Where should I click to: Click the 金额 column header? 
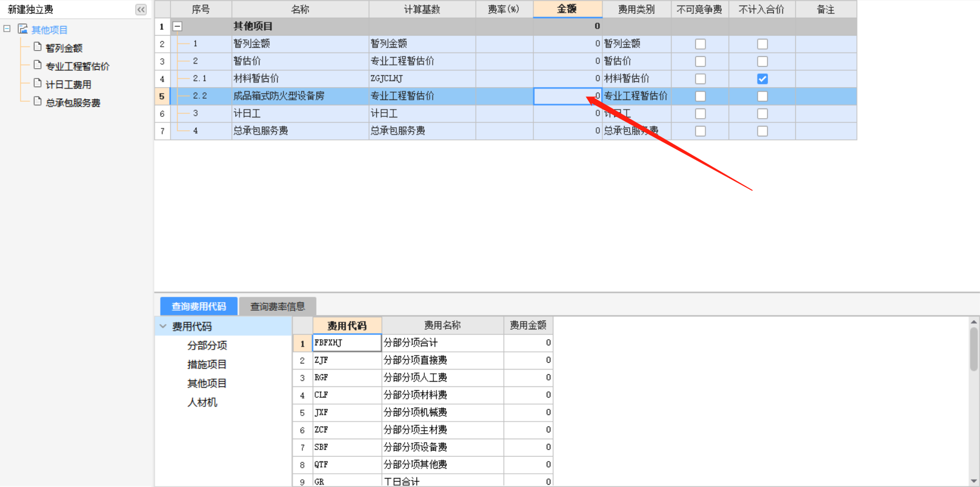(x=567, y=9)
